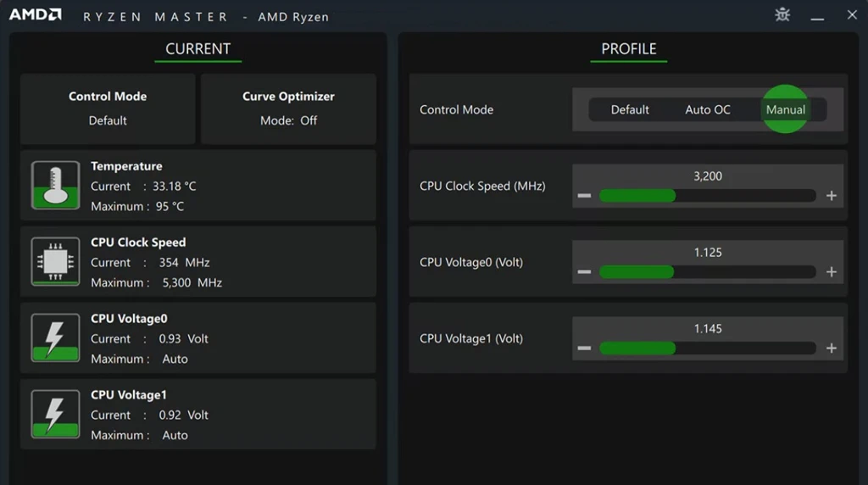The image size is (868, 485).
Task: Click the 1.145 voltage value
Action: [x=708, y=329]
